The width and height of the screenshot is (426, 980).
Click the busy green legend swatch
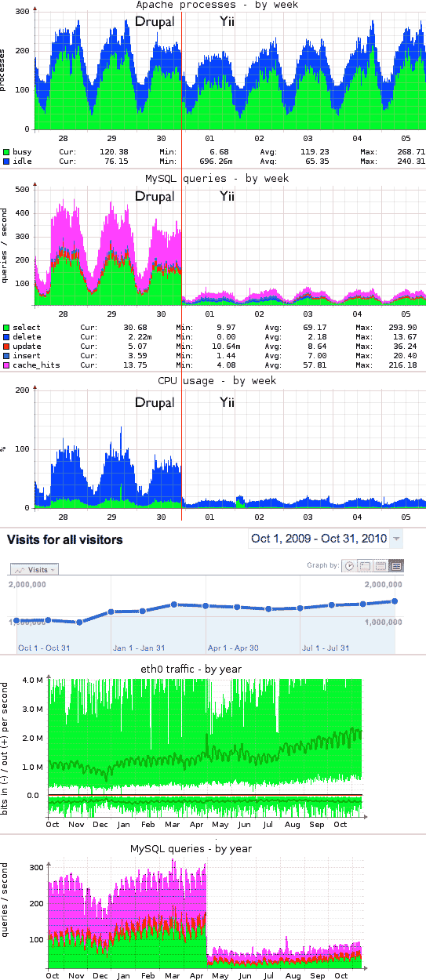coord(5,151)
